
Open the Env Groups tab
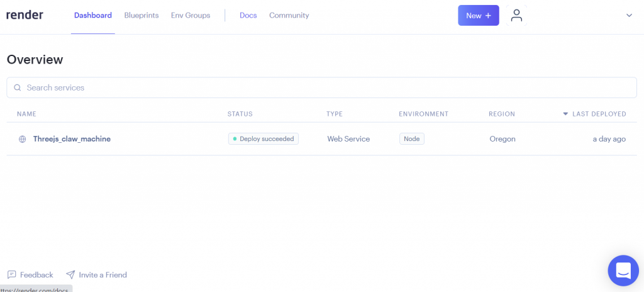191,15
